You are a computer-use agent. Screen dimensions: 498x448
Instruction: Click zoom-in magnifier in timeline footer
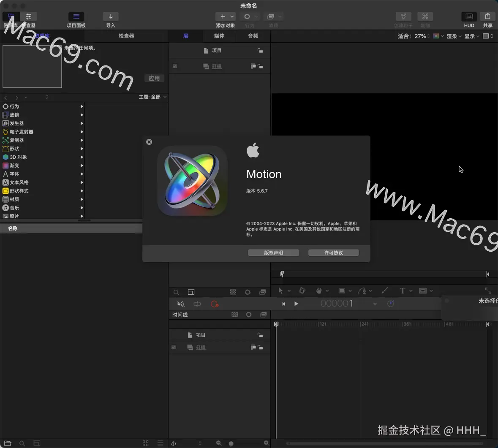tap(266, 443)
